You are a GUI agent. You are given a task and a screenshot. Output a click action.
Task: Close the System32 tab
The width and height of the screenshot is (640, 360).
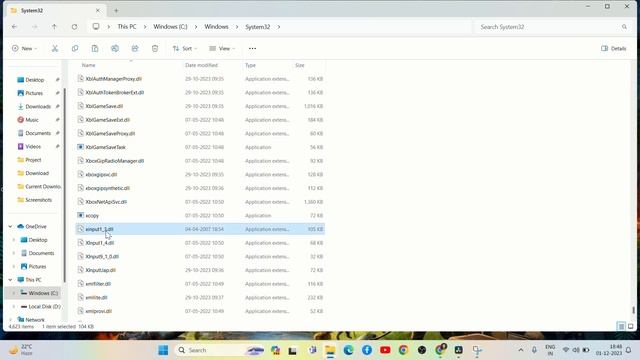click(98, 10)
